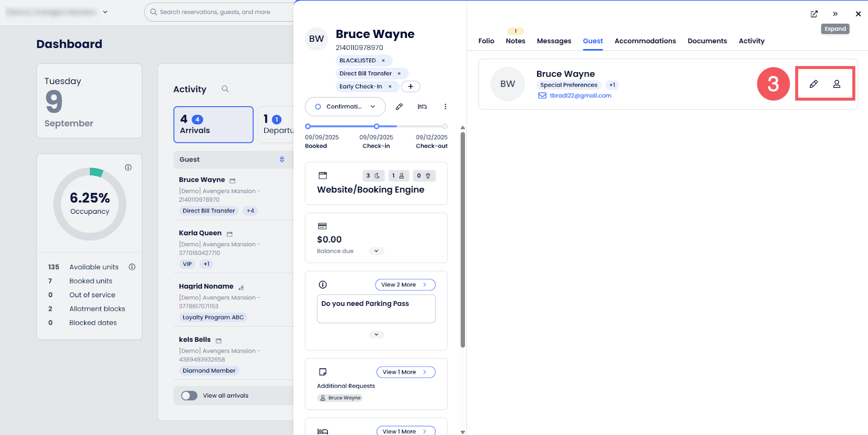This screenshot has width=868, height=435.
Task: Open reservation in new window icon
Action: (814, 14)
